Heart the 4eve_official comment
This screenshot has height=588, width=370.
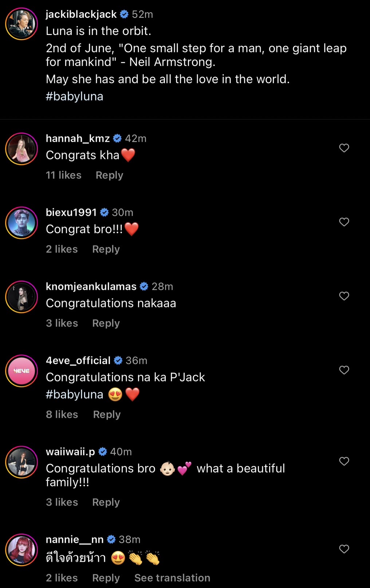[344, 370]
